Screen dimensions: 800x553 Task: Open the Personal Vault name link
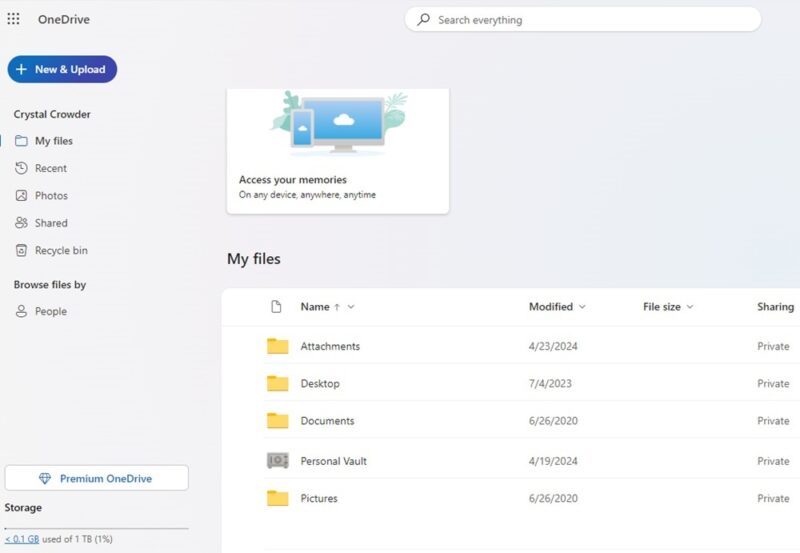click(x=334, y=461)
